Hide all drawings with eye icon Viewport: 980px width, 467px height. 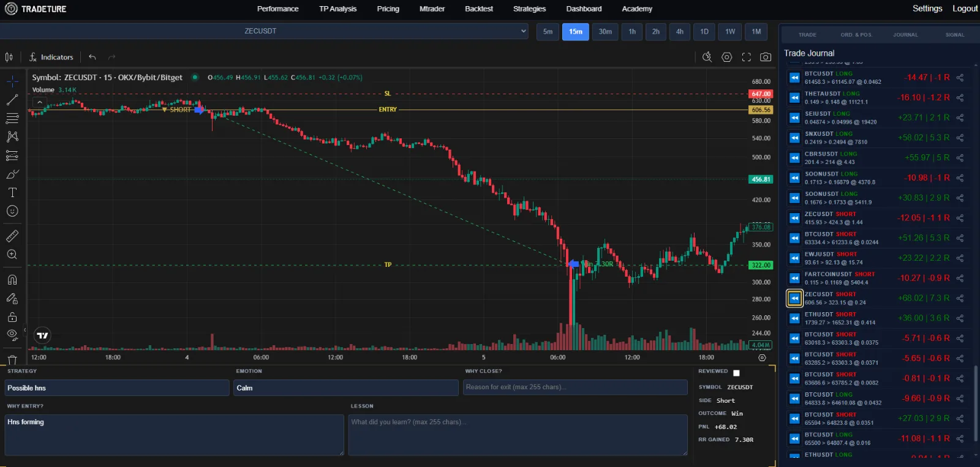[x=12, y=335]
